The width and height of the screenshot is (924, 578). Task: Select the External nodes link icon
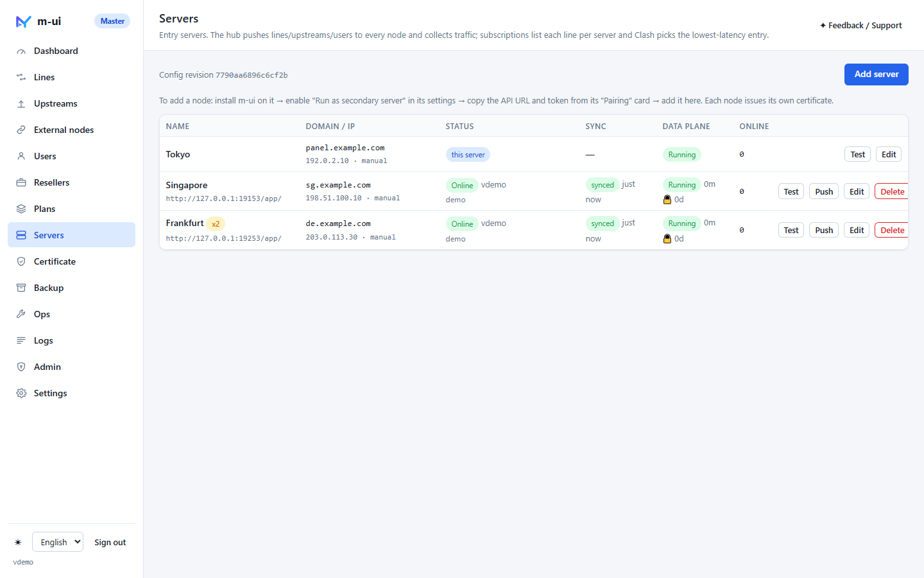click(x=21, y=130)
